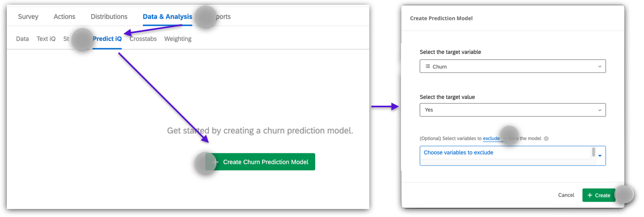Switch to the Actions tab
Image resolution: width=644 pixels, height=217 pixels.
click(x=65, y=17)
